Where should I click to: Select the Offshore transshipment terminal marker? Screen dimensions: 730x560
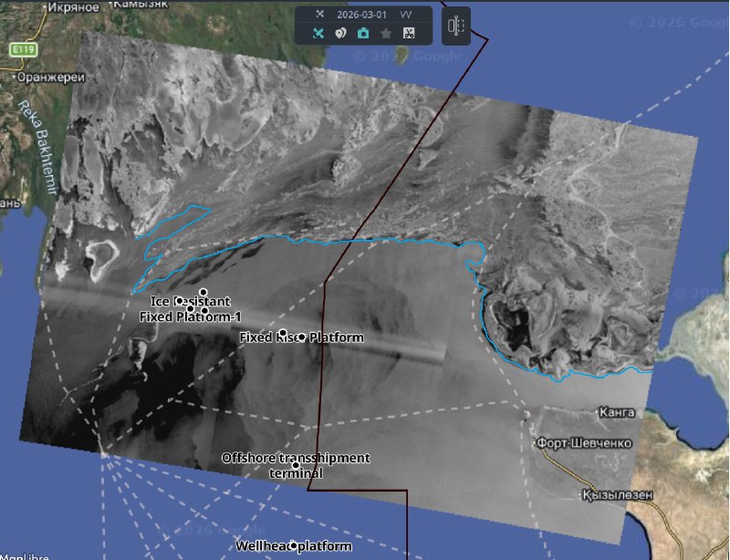tap(296, 465)
